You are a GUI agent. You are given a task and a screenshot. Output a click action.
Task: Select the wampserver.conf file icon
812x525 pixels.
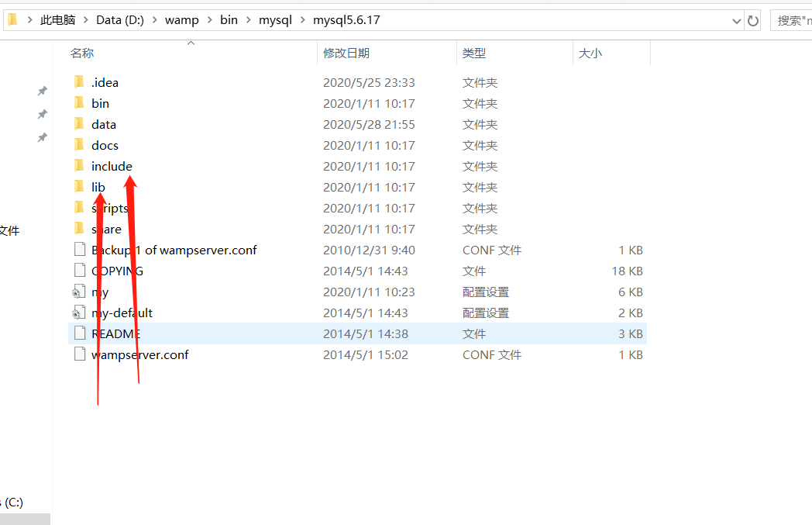pyautogui.click(x=80, y=354)
